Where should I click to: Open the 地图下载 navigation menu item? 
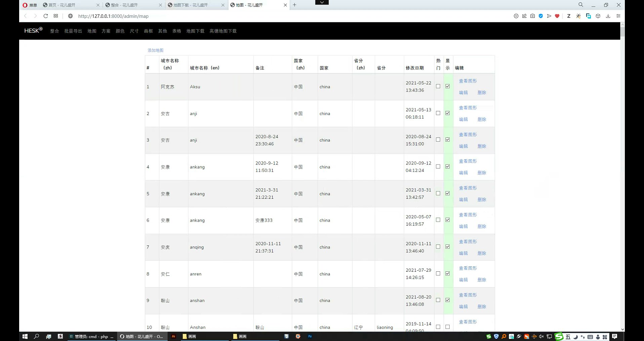[195, 31]
